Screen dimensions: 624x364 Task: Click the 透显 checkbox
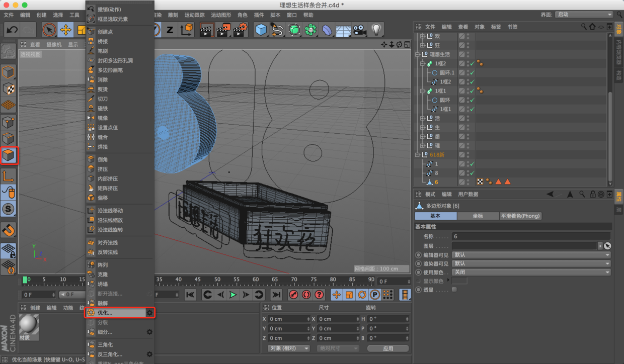click(454, 290)
